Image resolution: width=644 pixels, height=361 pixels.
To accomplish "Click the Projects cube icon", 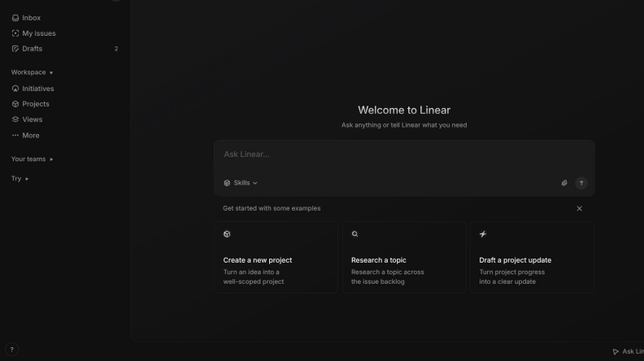I will coord(15,104).
